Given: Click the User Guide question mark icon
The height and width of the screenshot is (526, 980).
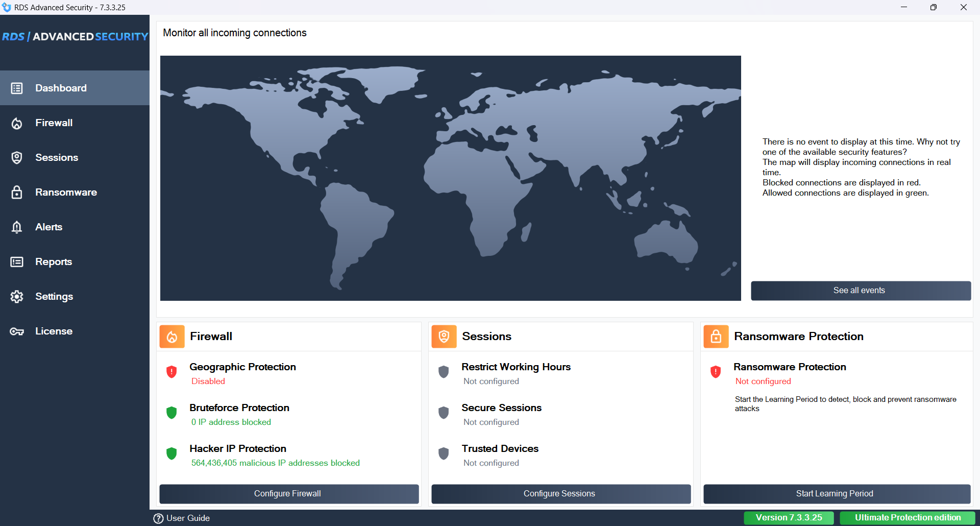Looking at the screenshot, I should 158,518.
